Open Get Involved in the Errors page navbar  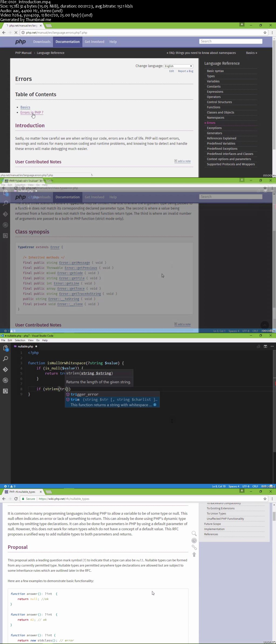(x=94, y=42)
